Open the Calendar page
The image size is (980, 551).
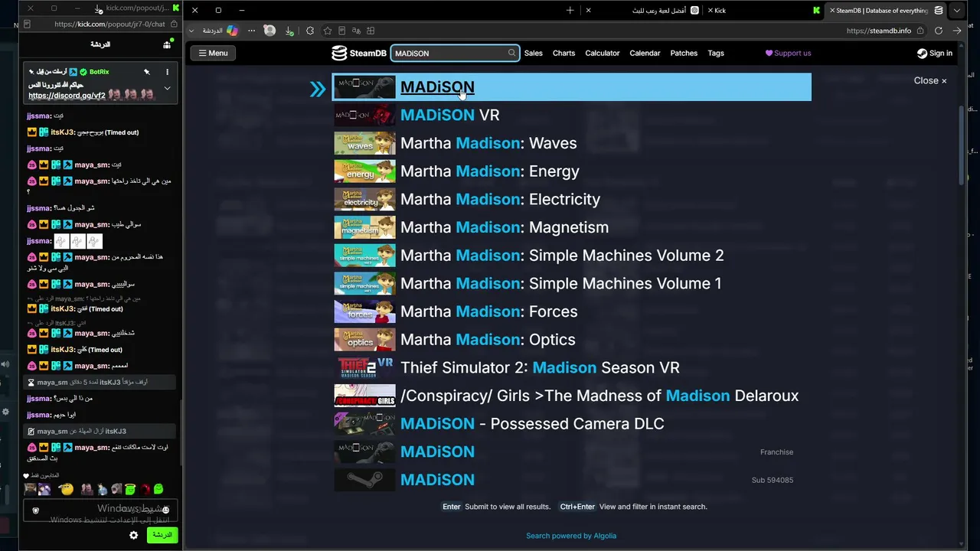645,53
